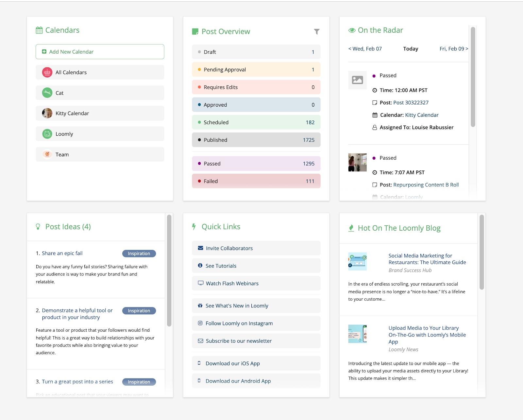Click Inspiration tag on Turn a great post

[x=139, y=382]
